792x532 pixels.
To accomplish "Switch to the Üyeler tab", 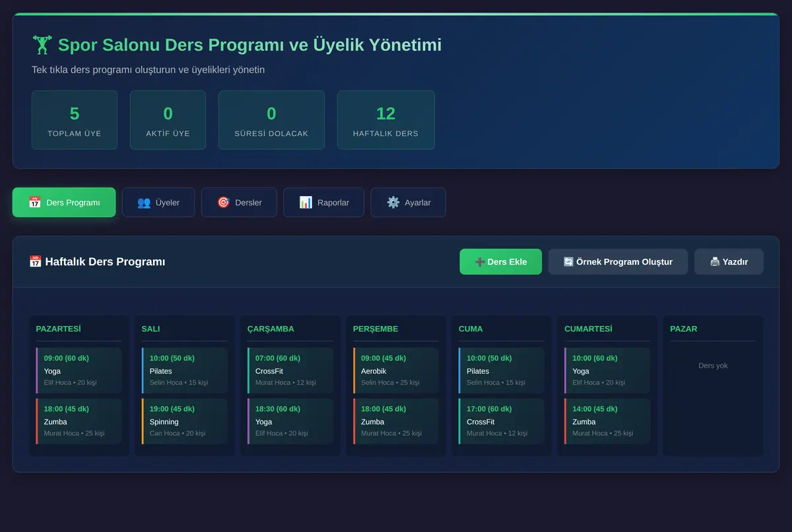I will (x=158, y=203).
